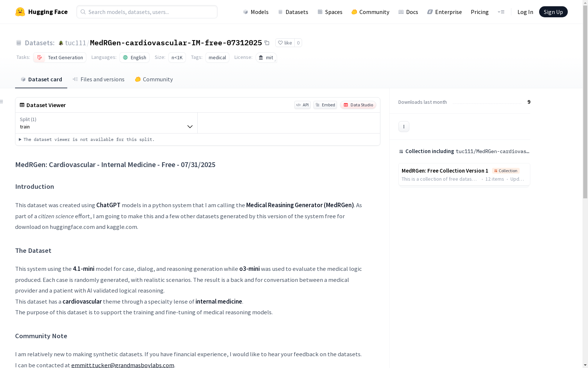The height and width of the screenshot is (368, 588).
Task: Switch to the Dataset card tab
Action: 41,79
